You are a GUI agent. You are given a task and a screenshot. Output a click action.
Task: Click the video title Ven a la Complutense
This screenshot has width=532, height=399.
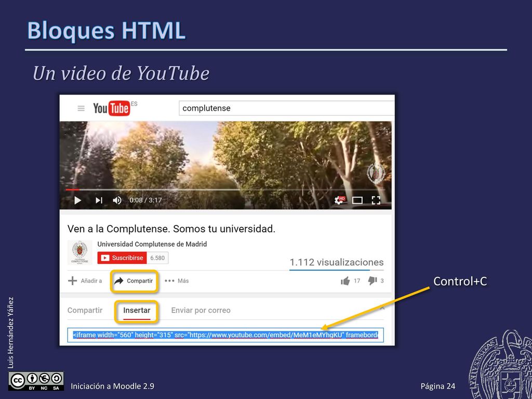pyautogui.click(x=171, y=229)
